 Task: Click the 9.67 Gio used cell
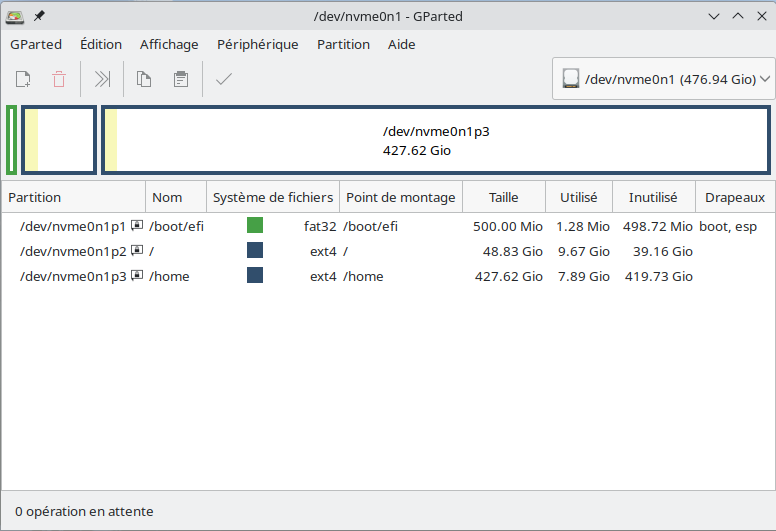(584, 251)
